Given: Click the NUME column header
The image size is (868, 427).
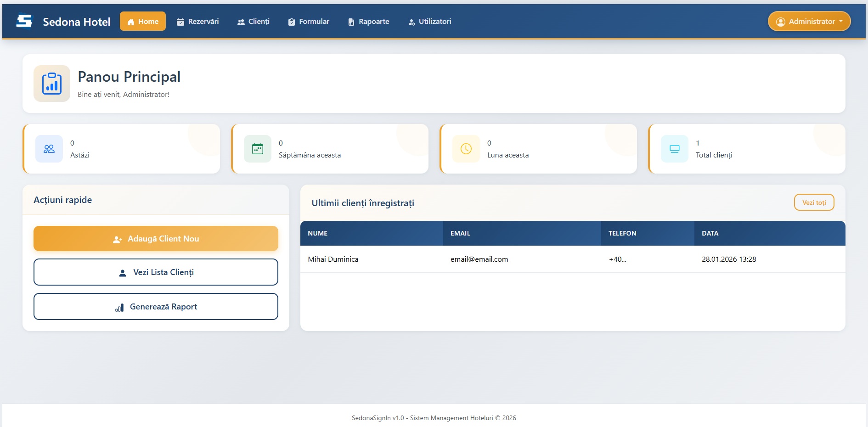Looking at the screenshot, I should (x=318, y=233).
